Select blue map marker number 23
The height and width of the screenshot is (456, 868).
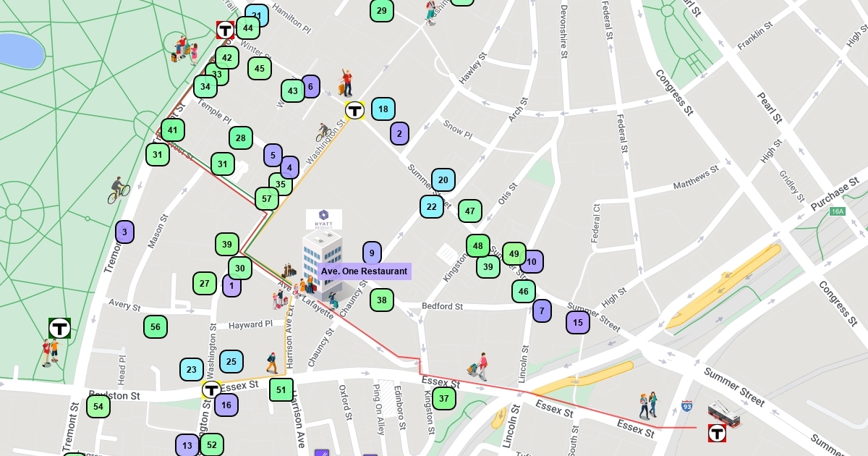(x=192, y=369)
